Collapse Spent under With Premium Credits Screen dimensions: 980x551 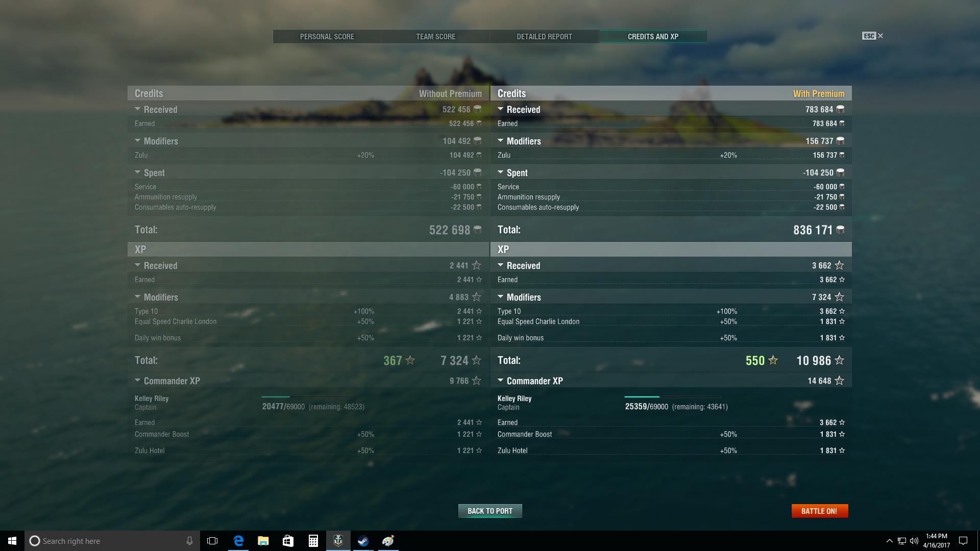click(x=500, y=172)
